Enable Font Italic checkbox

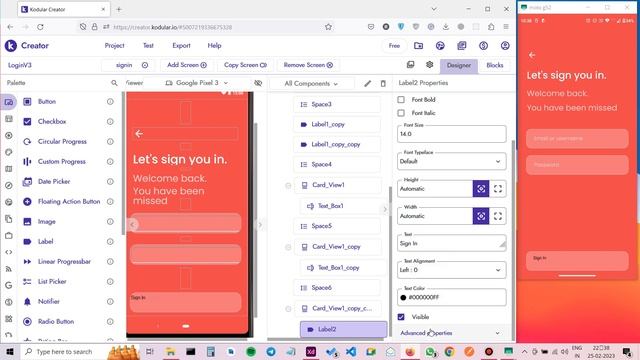[401, 113]
